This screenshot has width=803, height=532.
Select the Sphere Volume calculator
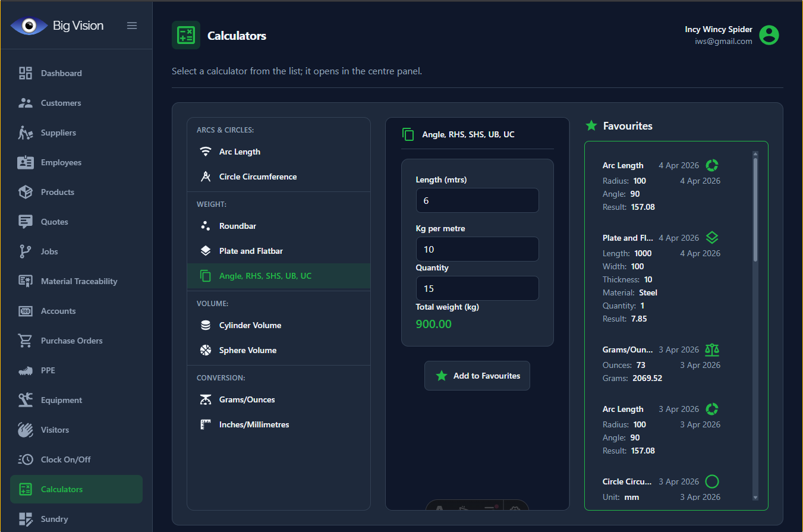tap(247, 350)
